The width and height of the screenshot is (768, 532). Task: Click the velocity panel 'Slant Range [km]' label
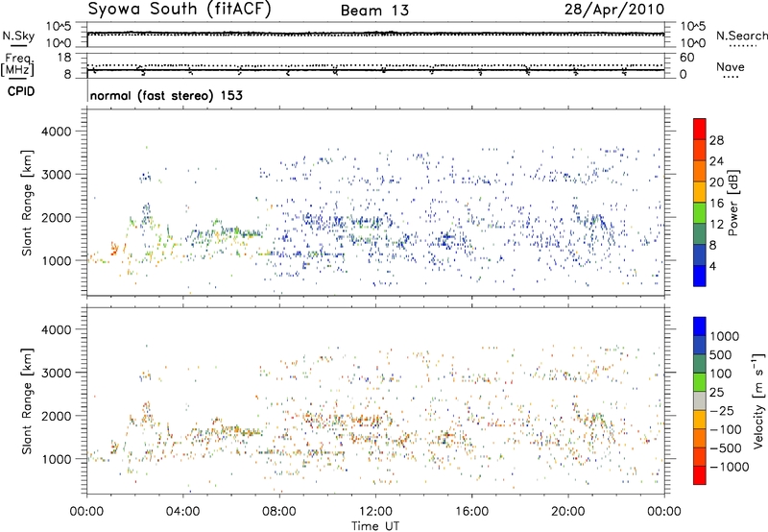click(27, 401)
